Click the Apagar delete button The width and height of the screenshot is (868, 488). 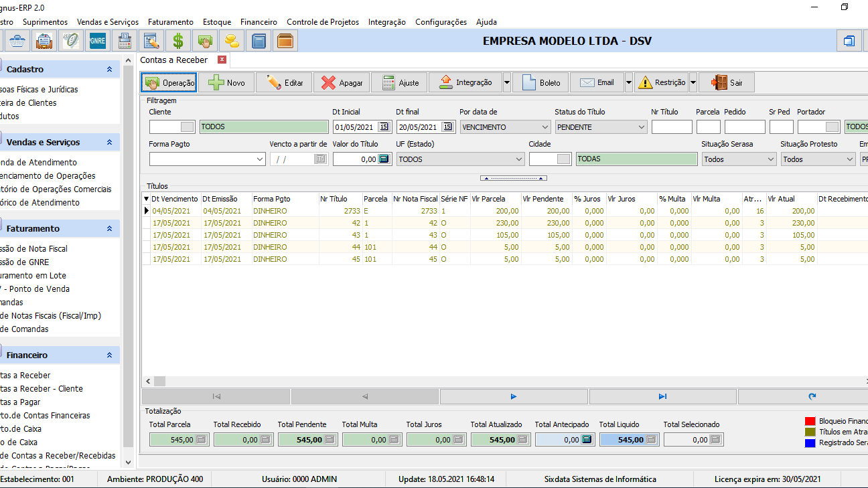(342, 83)
